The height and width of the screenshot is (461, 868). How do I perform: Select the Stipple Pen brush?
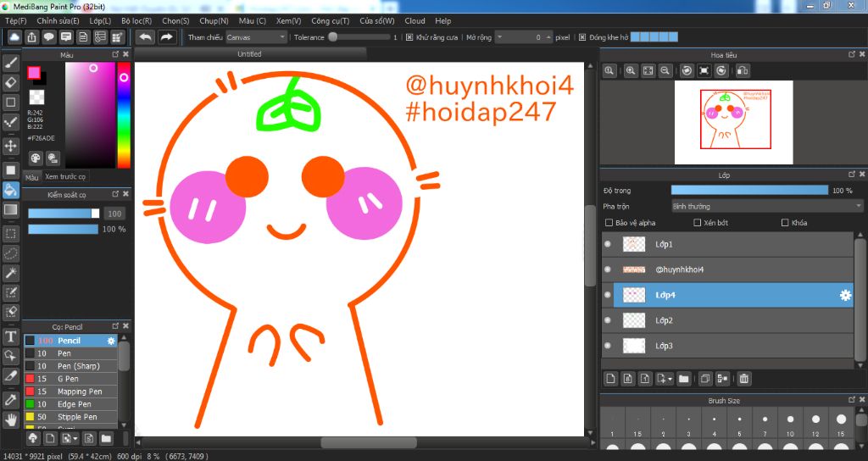(70, 417)
